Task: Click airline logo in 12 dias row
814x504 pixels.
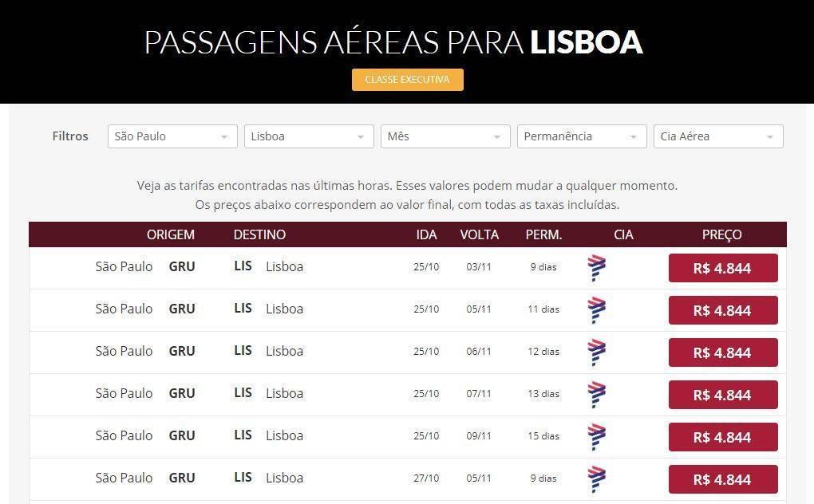Action: pyautogui.click(x=596, y=352)
